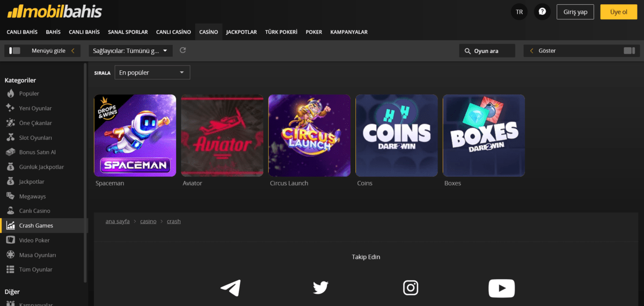
Task: Click the Video Poker cards icon
Action: tap(10, 240)
